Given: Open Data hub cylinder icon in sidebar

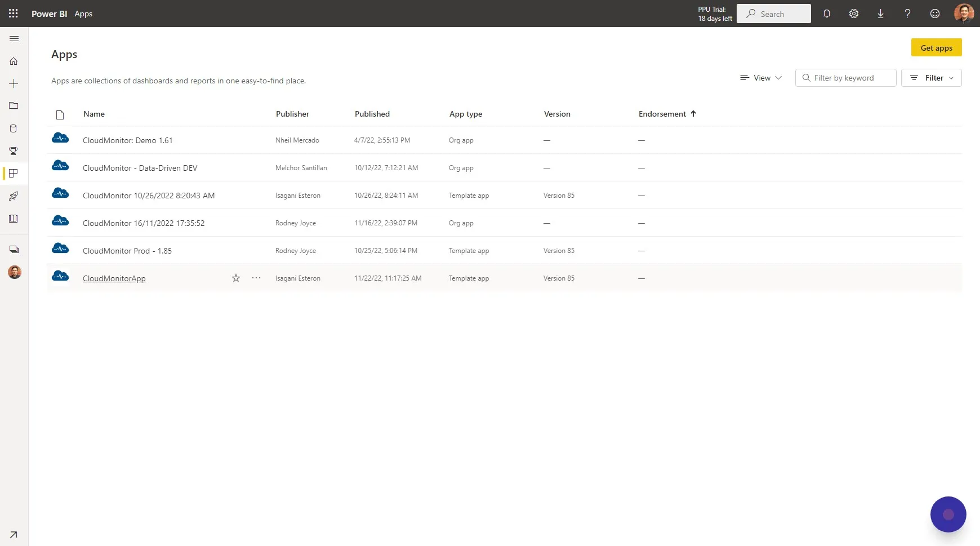Looking at the screenshot, I should (x=14, y=128).
